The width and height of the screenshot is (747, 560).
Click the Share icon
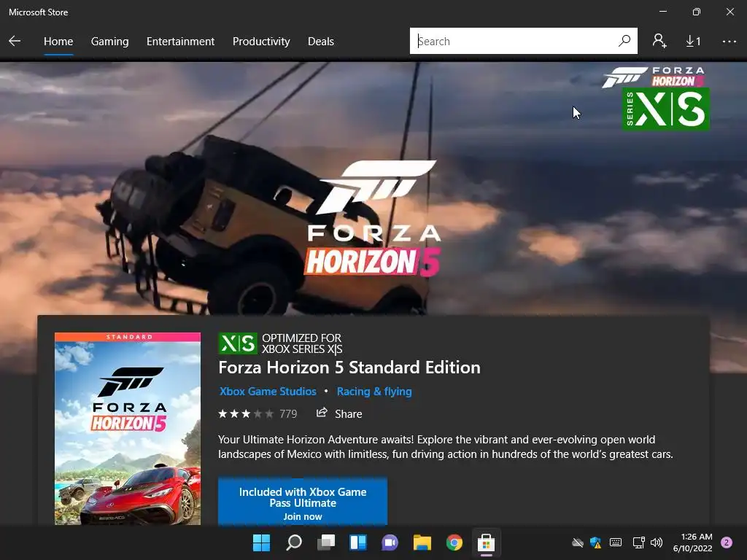[x=322, y=413]
